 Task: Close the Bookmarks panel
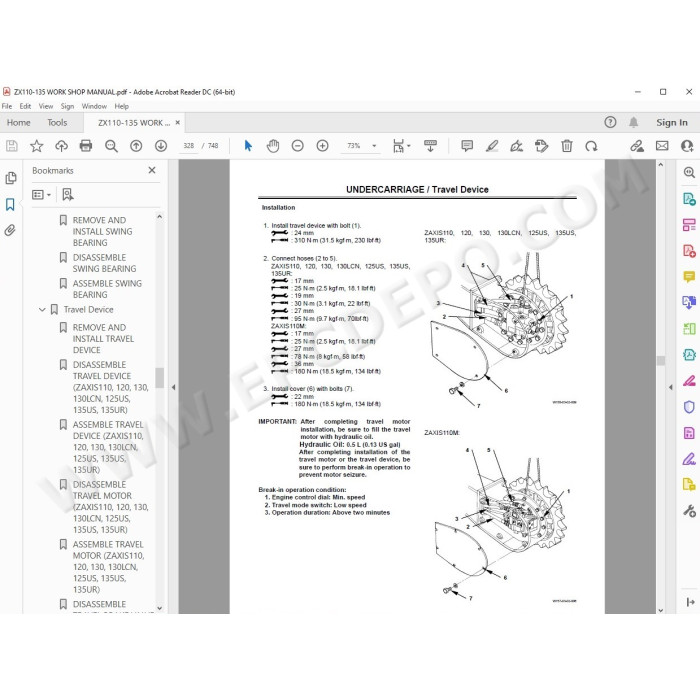(x=152, y=170)
